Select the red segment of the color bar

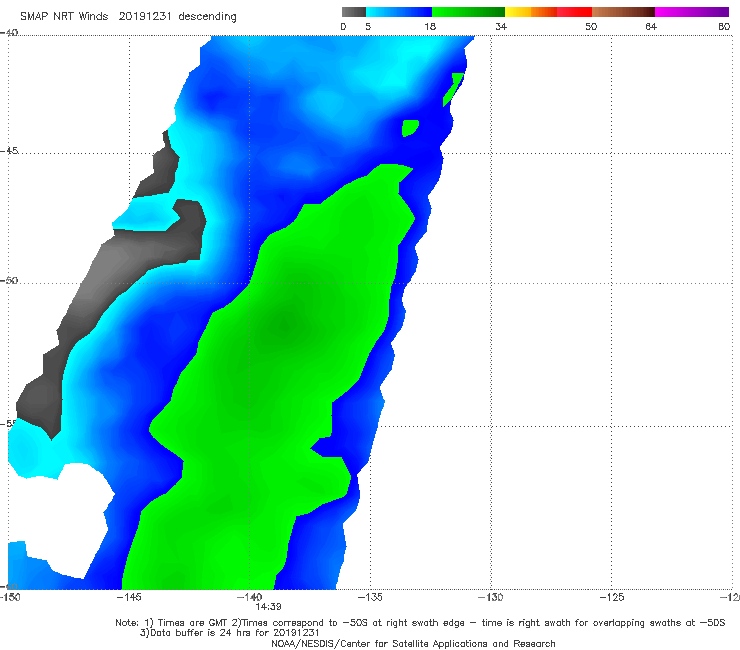tap(574, 12)
